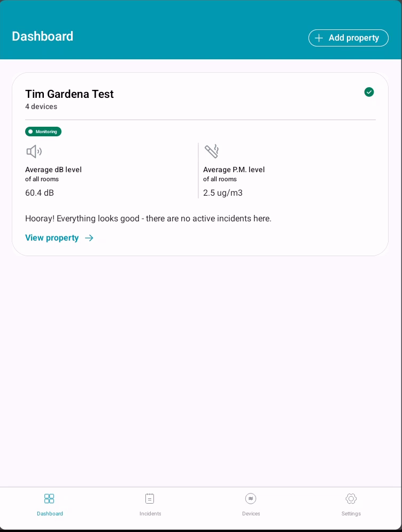Screen dimensions: 402x532
Task: Select the Tim Gardena Test property title
Action: 69,94
